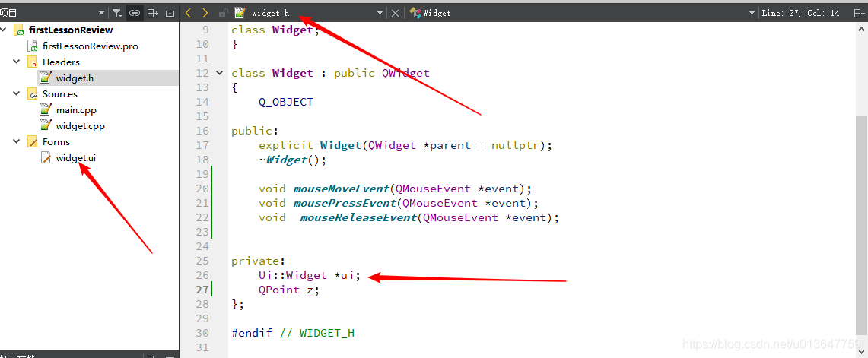Click the hide sidebar panel icon
Screen dimensions: 868x358
point(170,13)
